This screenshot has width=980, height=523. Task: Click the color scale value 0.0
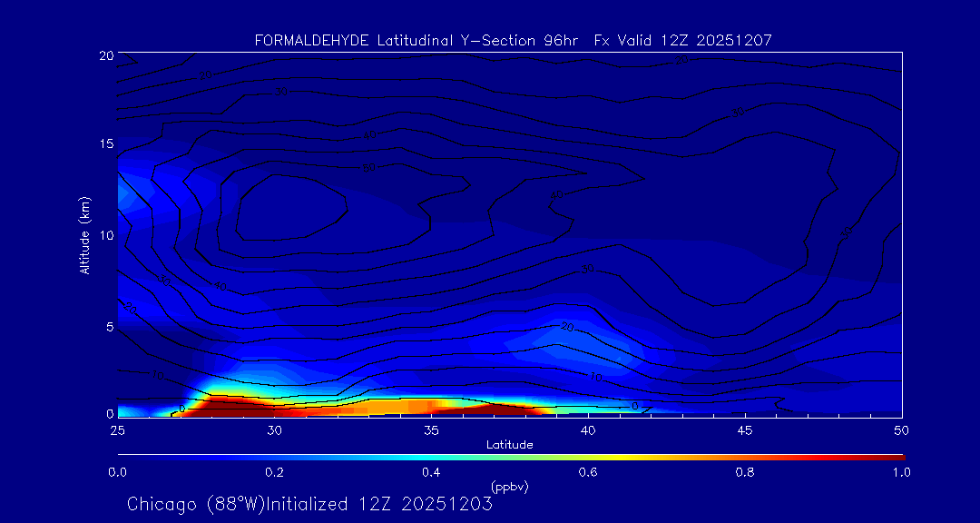[x=117, y=473]
